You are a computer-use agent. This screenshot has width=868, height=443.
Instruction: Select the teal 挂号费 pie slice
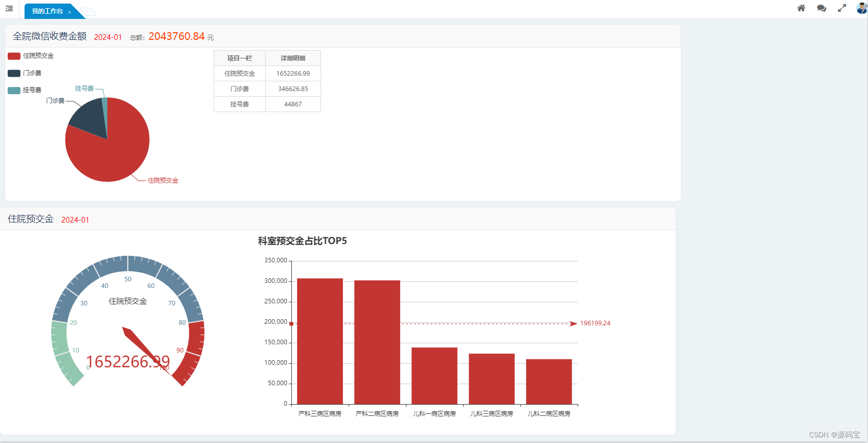105,110
